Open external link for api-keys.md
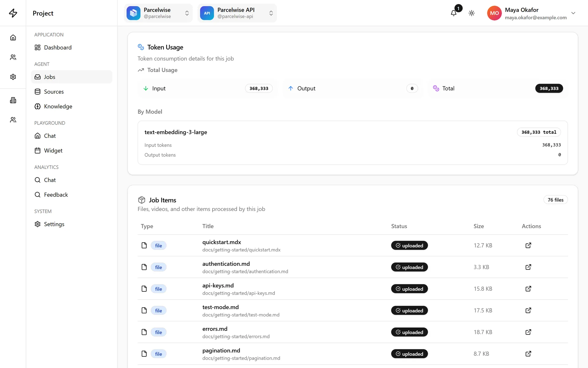The width and height of the screenshot is (588, 368). [528, 289]
